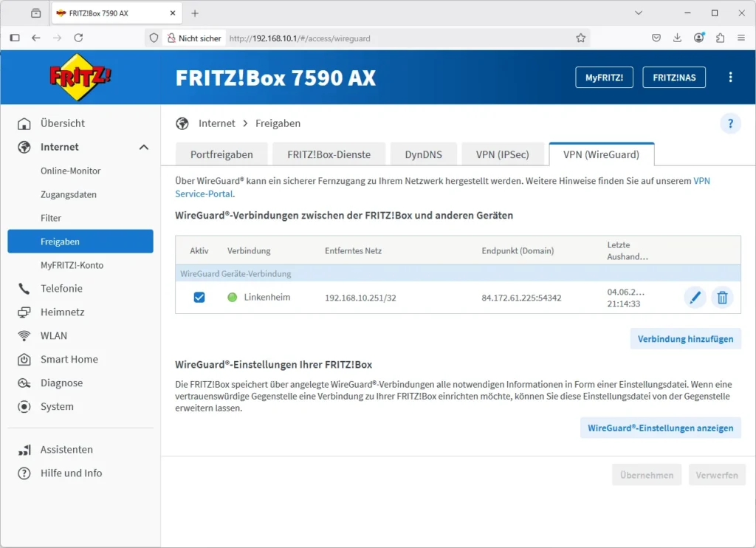The width and height of the screenshot is (756, 548).
Task: Edit the Linkenheim connection with pencil icon
Action: pos(695,298)
